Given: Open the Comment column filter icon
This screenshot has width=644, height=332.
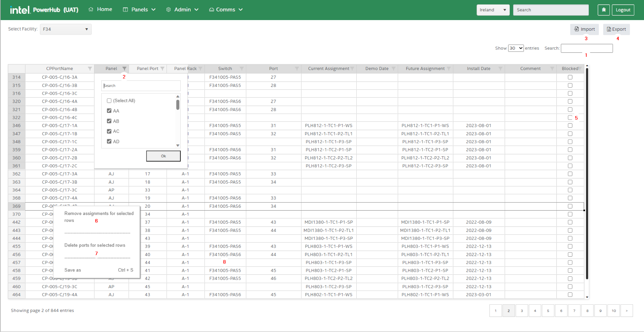Looking at the screenshot, I should coord(552,69).
